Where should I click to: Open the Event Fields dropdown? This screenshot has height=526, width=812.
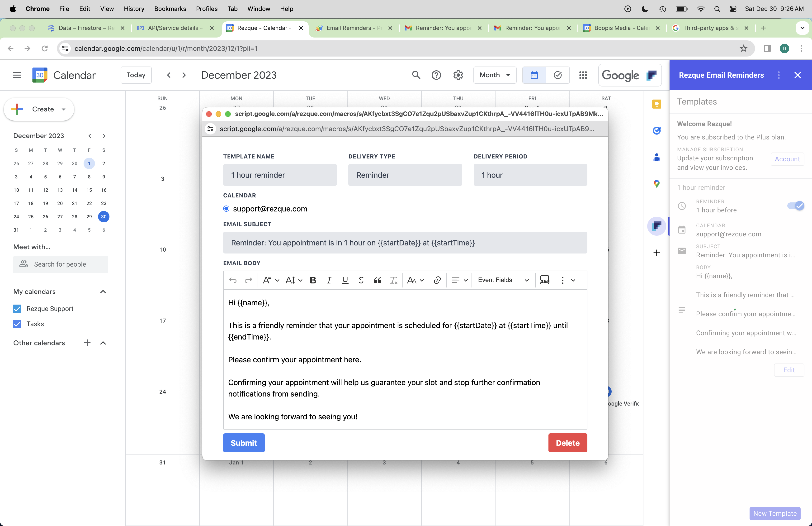(x=503, y=280)
